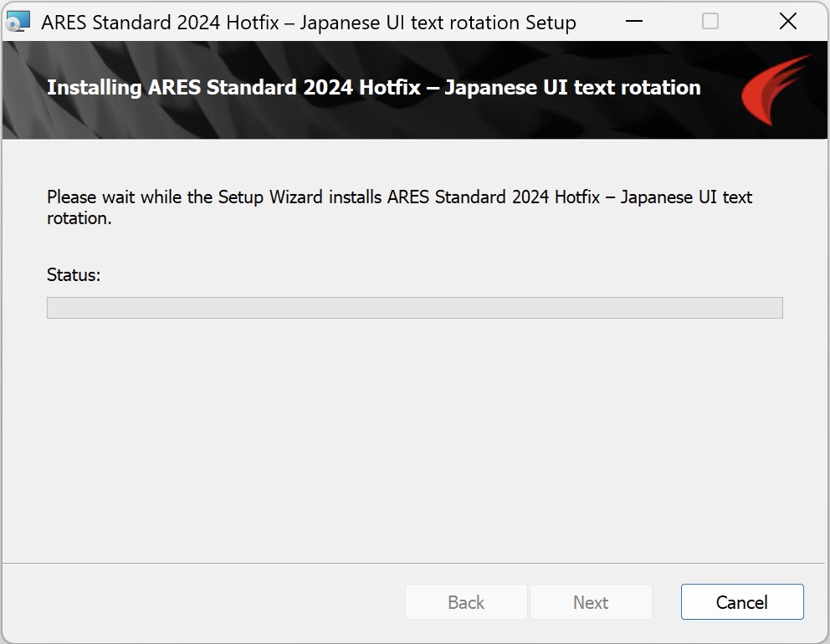Click the red ARES swoosh logo
The height and width of the screenshot is (644, 830).
[x=776, y=89]
